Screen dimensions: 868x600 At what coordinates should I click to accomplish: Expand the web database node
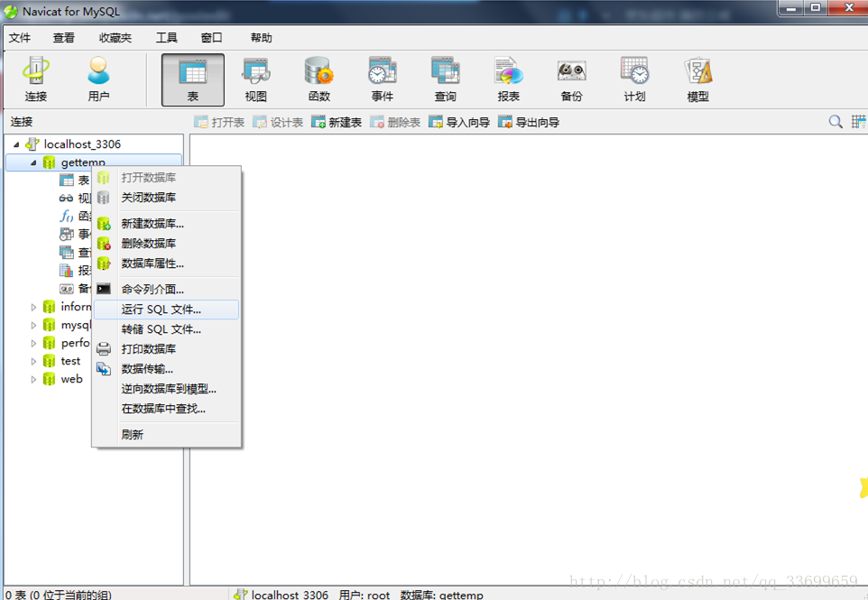tap(33, 380)
